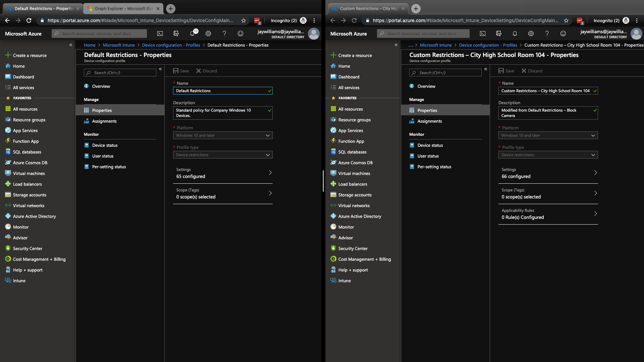Select Per-setting status in Custom Restrictions menu
This screenshot has height=362, width=644.
tap(434, 167)
